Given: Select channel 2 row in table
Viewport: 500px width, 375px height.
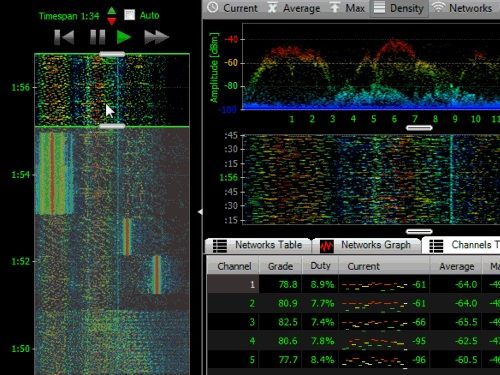Looking at the screenshot, I should [353, 303].
